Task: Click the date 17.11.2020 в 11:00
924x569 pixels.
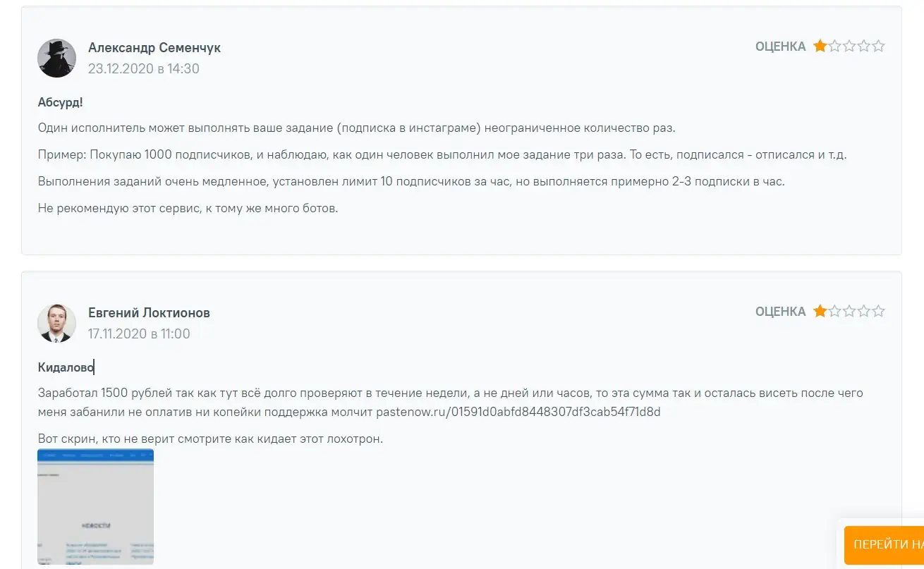Action: click(x=139, y=334)
